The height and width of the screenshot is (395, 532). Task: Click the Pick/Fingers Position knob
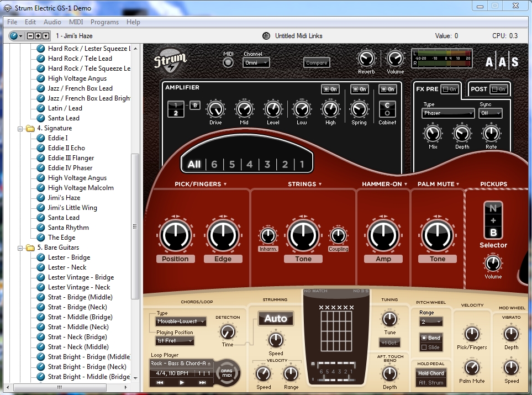pos(176,235)
